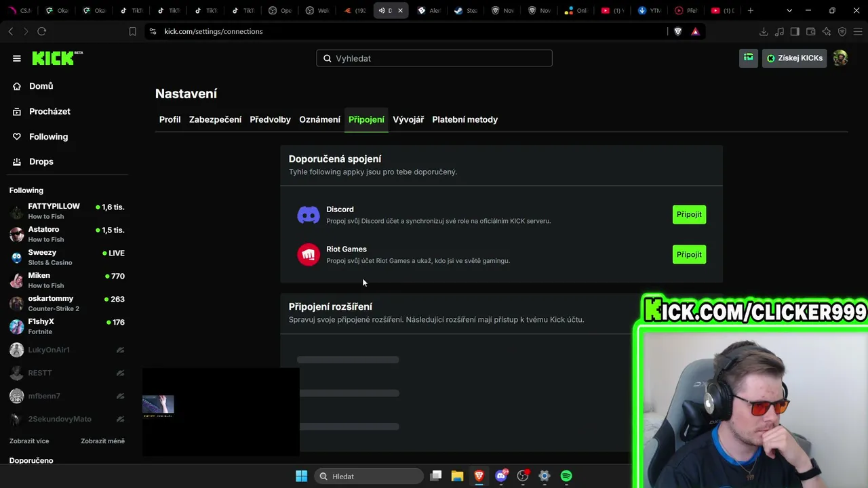Reload the page
This screenshot has height=488, width=868.
coord(42,31)
